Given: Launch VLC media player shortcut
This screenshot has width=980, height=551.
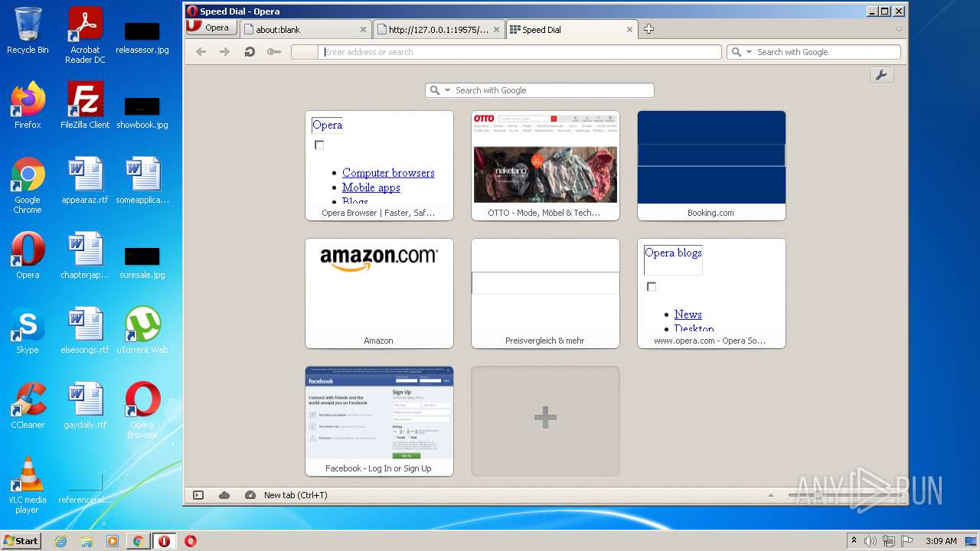Looking at the screenshot, I should (x=28, y=485).
